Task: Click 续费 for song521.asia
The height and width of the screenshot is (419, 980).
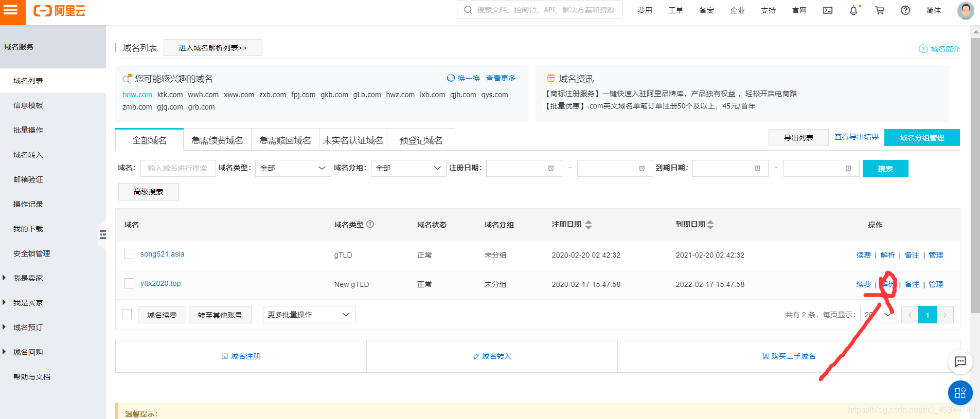Action: (x=864, y=255)
